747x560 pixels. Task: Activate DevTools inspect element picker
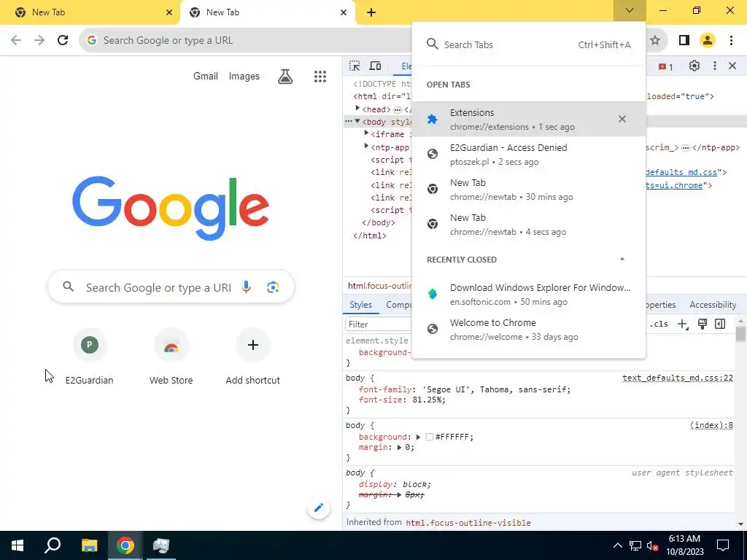click(355, 66)
